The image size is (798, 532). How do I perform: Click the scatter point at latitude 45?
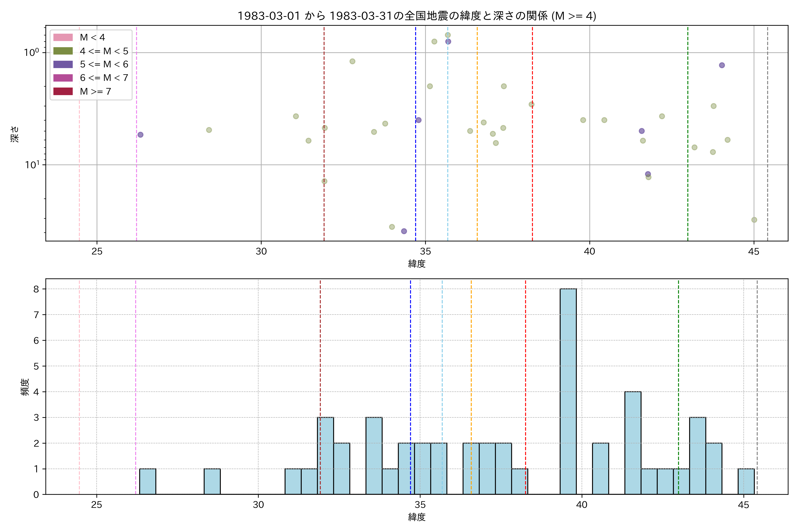point(754,220)
